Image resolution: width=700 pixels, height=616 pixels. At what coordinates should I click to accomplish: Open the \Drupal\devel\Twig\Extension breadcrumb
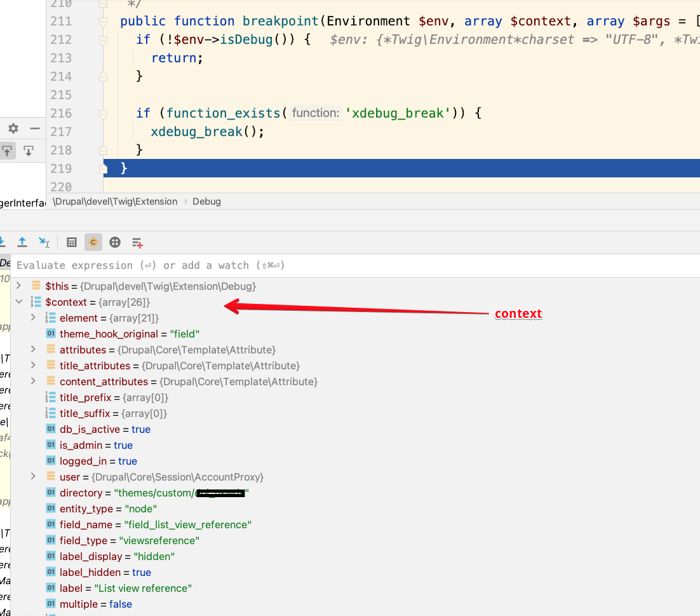(115, 202)
